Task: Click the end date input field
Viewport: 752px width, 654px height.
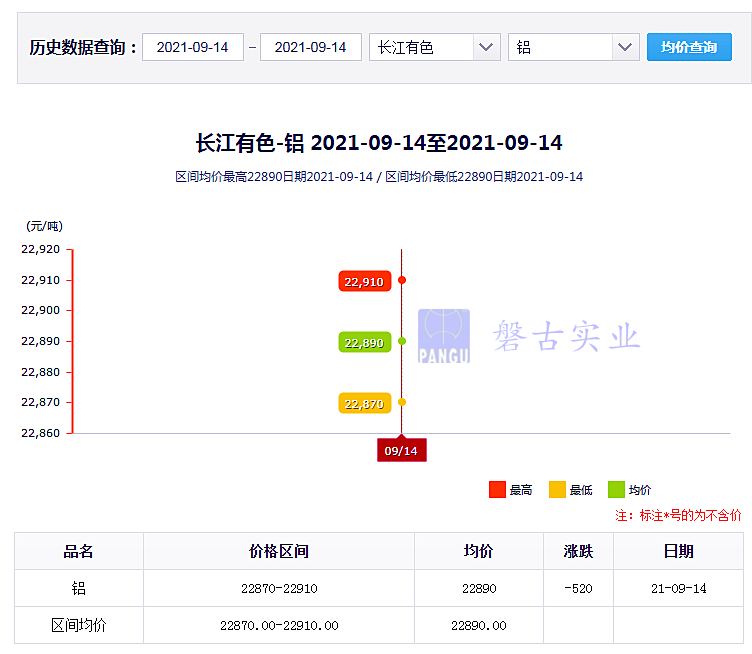Action: click(311, 47)
